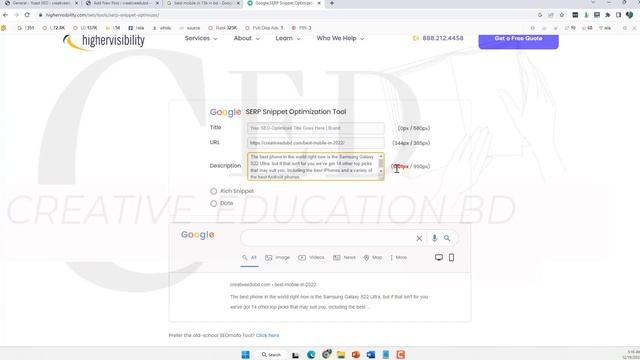Image resolution: width=640 pixels, height=360 pixels.
Task: Click the 888.212.4458 phone link
Action: 438,38
